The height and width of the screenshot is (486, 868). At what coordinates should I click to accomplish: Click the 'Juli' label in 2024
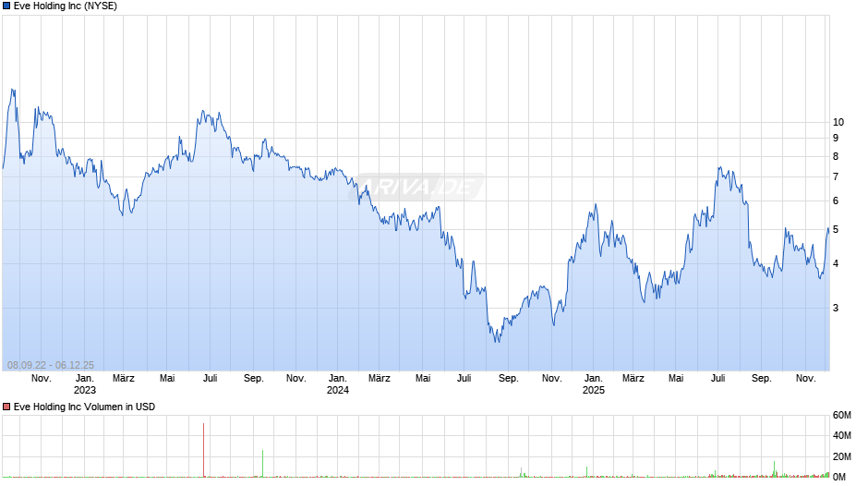[464, 379]
